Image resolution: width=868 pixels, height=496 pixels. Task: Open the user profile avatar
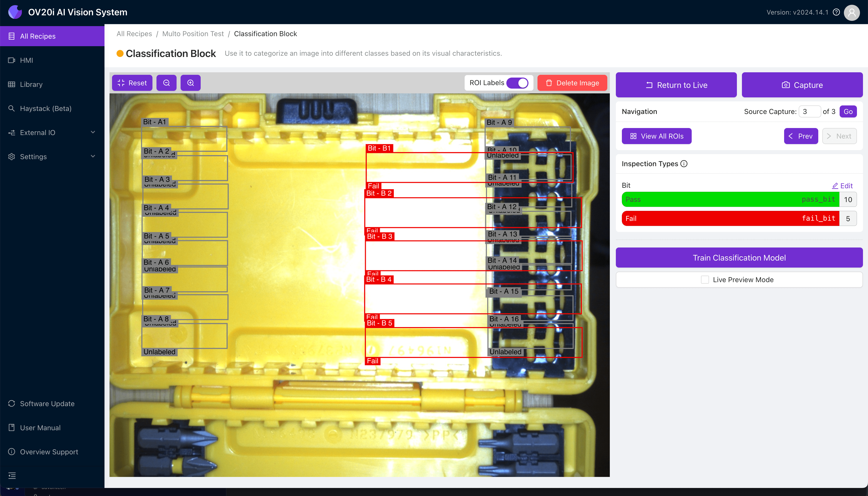click(x=852, y=12)
